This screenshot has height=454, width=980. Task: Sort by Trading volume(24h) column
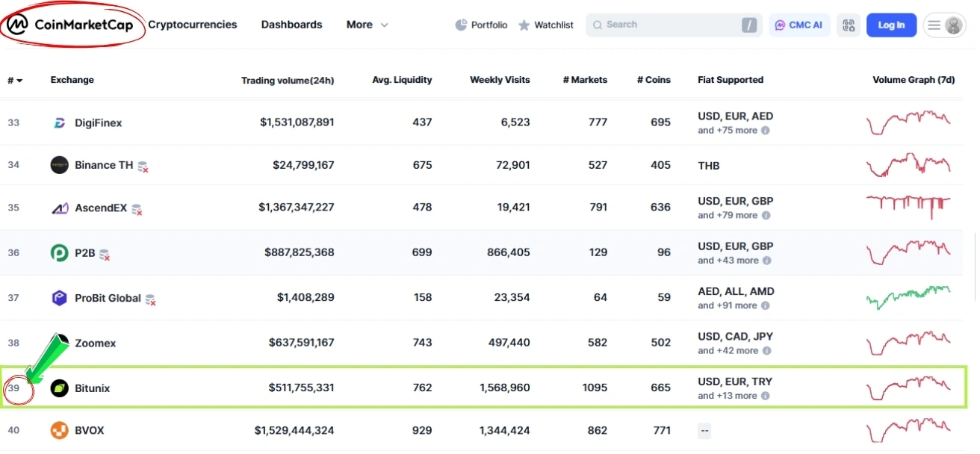[288, 80]
